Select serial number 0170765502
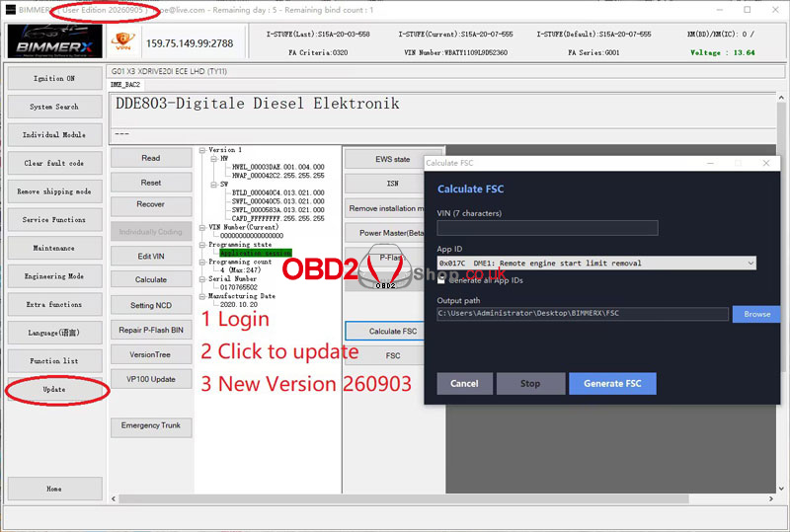The image size is (790, 532). 238,287
